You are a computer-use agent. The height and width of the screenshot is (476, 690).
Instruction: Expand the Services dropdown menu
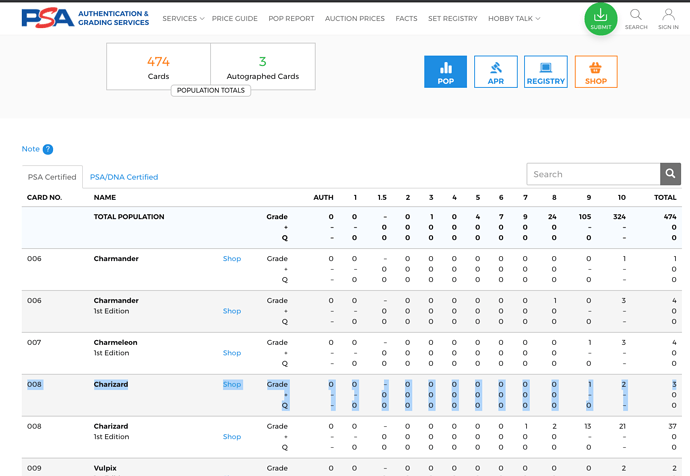pyautogui.click(x=183, y=19)
